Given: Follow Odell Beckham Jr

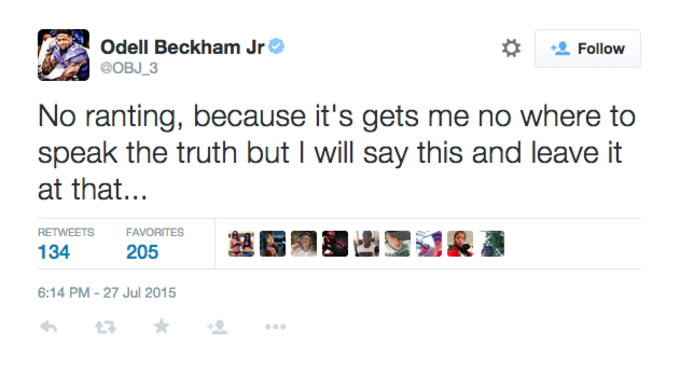Looking at the screenshot, I should click(x=588, y=49).
